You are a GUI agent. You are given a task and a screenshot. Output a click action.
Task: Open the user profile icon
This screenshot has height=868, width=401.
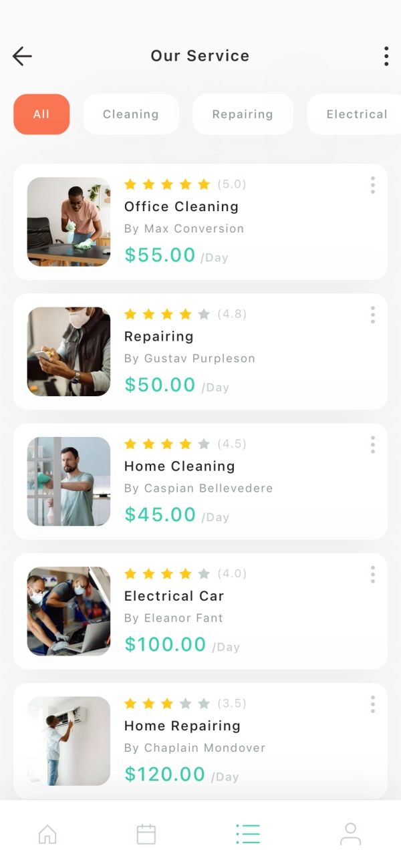point(350,833)
